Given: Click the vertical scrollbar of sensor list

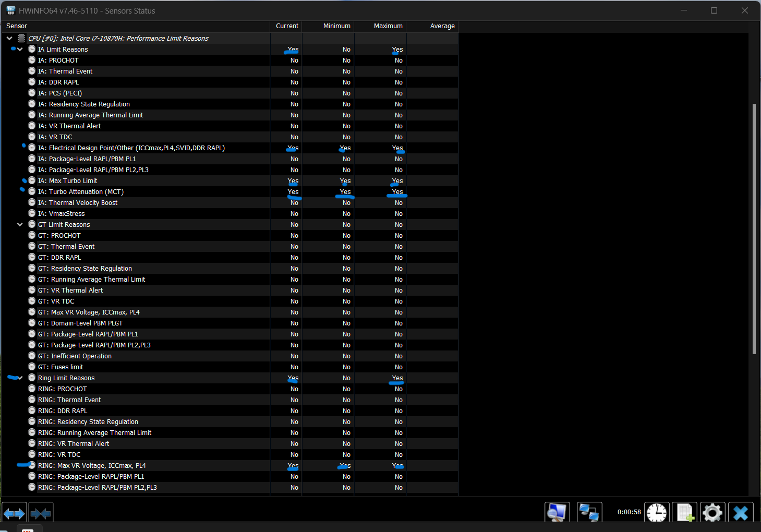Looking at the screenshot, I should (754, 229).
